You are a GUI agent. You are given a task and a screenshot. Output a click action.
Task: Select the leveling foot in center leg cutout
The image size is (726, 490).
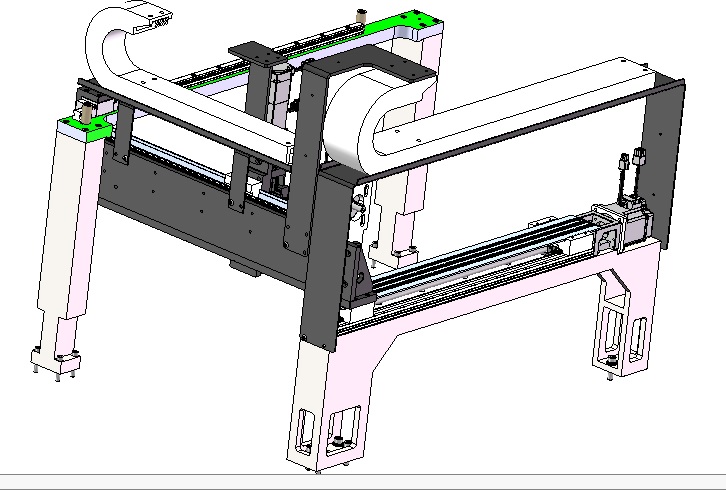(340, 441)
